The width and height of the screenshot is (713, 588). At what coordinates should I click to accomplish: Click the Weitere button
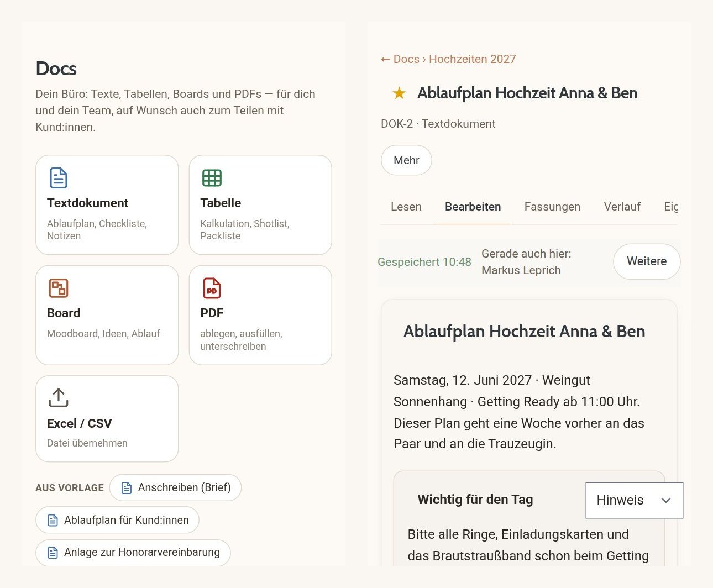point(647,261)
